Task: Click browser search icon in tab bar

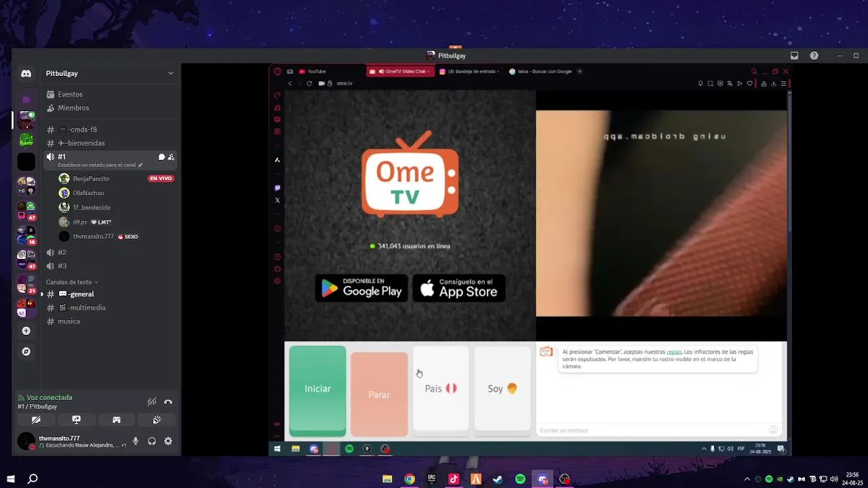Action: (x=753, y=71)
